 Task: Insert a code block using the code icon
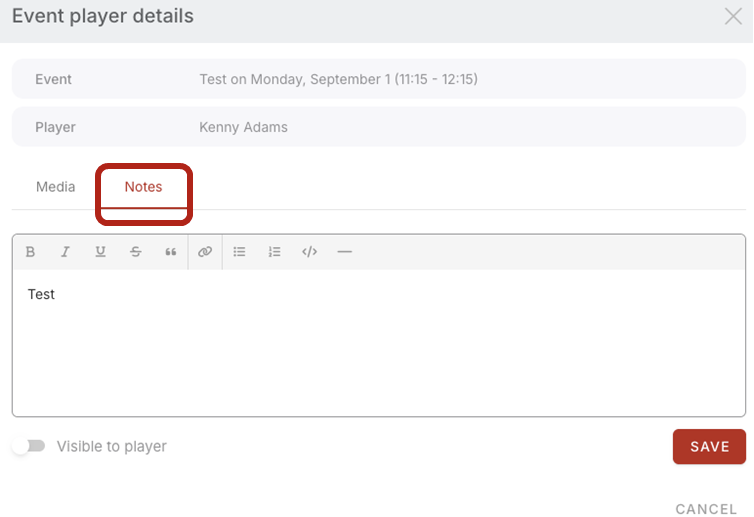[309, 252]
